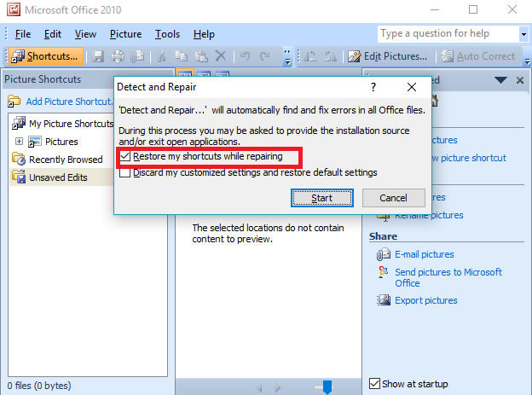Click the Shortcuts toolbar button
Viewport: 532px width, 395px height.
point(46,56)
